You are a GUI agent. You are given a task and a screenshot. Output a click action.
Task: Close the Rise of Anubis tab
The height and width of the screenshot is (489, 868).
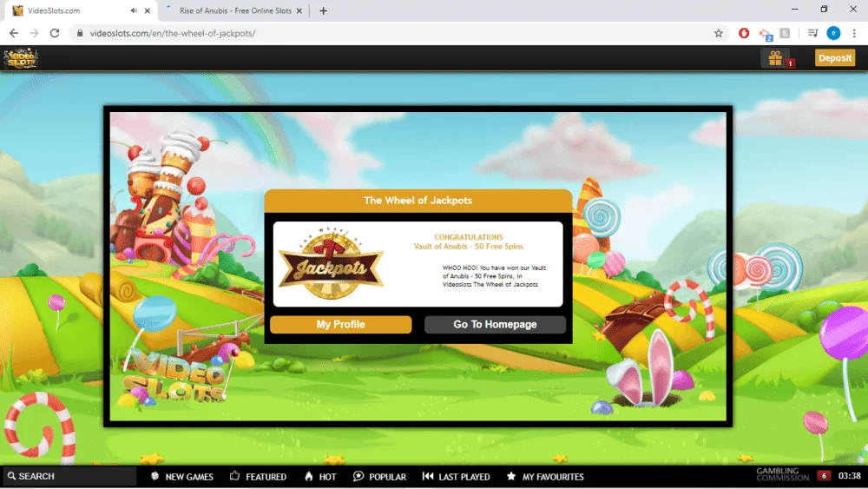(x=299, y=10)
